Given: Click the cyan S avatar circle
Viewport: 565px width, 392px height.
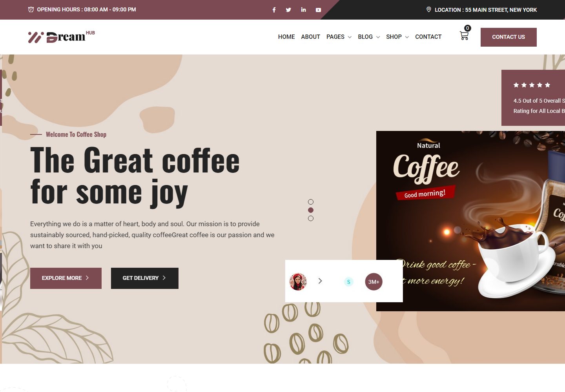Looking at the screenshot, I should click(x=348, y=281).
